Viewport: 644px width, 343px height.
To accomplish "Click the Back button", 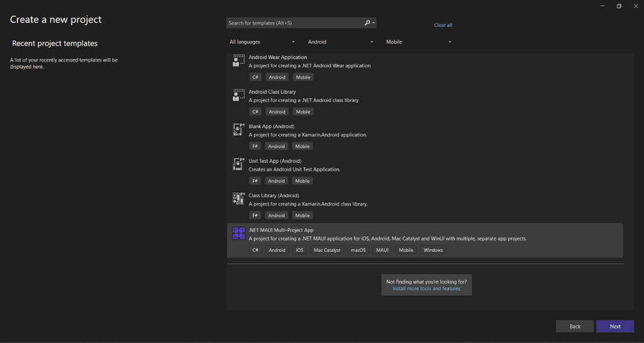I will click(575, 326).
